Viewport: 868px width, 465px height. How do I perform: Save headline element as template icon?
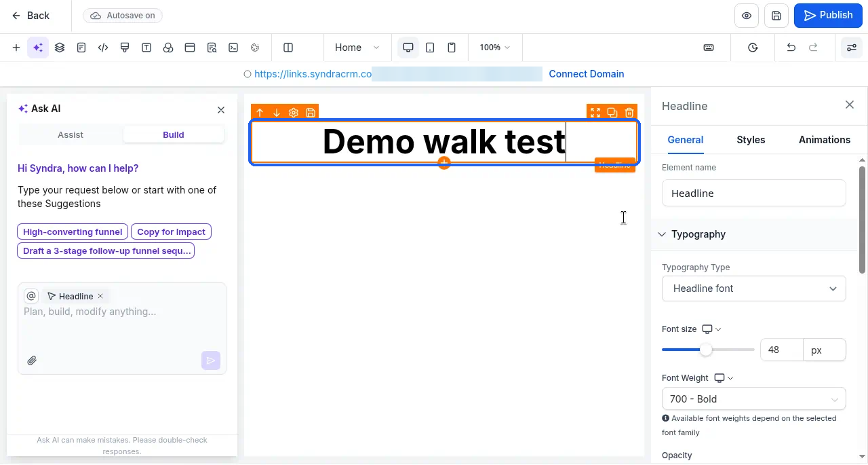(311, 113)
